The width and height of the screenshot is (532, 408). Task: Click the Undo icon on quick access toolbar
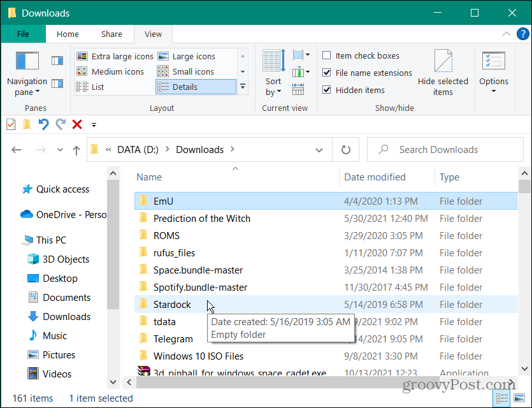[x=43, y=125]
